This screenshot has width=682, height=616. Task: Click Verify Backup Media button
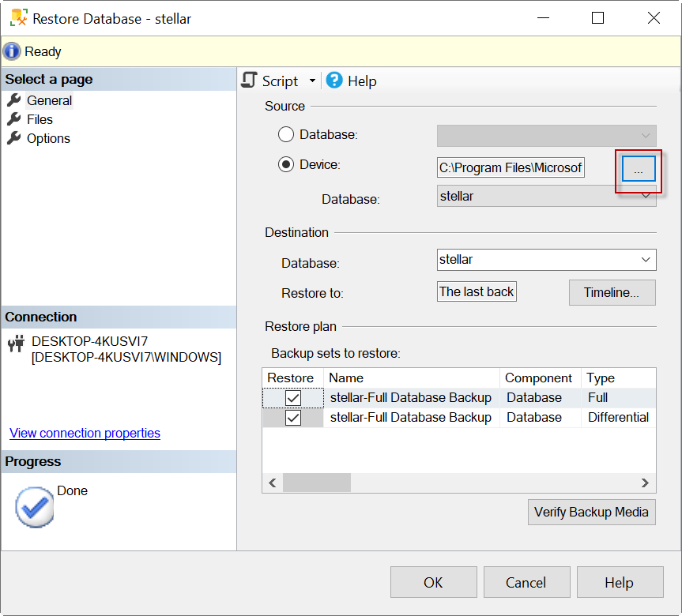[592, 512]
